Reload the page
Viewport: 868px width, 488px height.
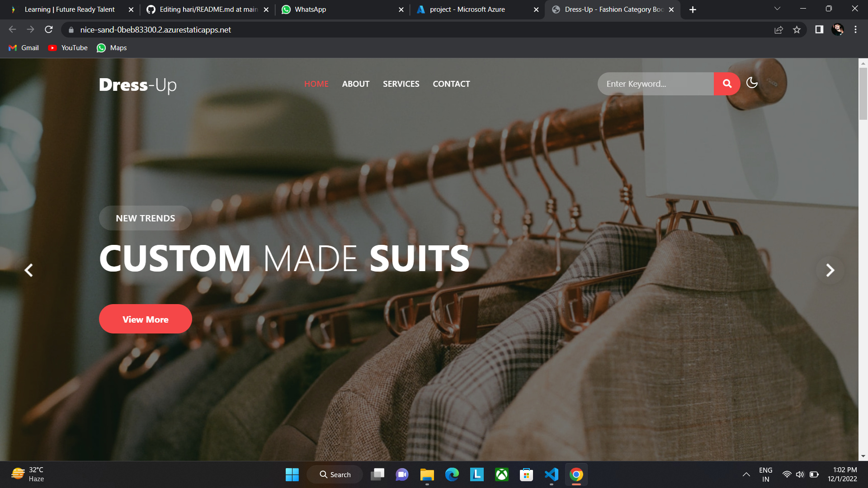tap(49, 30)
